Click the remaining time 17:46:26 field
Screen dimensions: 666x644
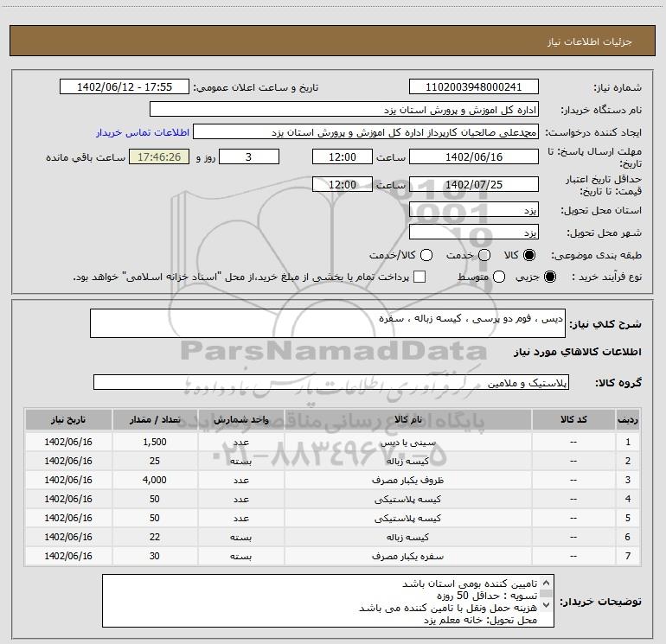coord(159,156)
